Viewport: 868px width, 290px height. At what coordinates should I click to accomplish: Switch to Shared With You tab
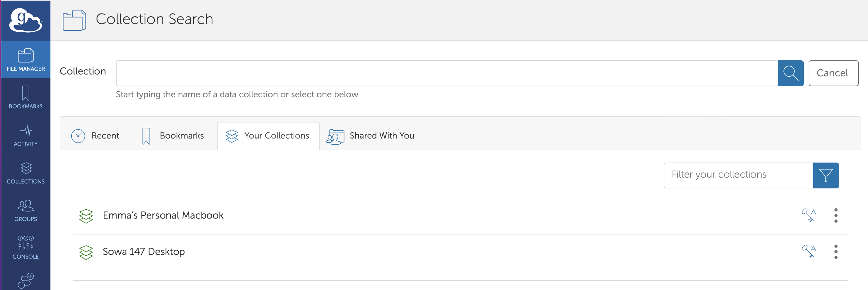coord(370,135)
